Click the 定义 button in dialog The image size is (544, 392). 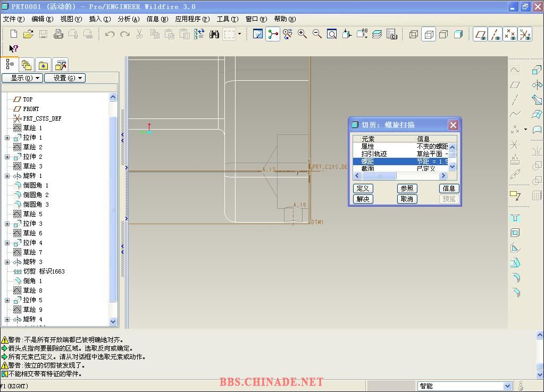pos(363,188)
